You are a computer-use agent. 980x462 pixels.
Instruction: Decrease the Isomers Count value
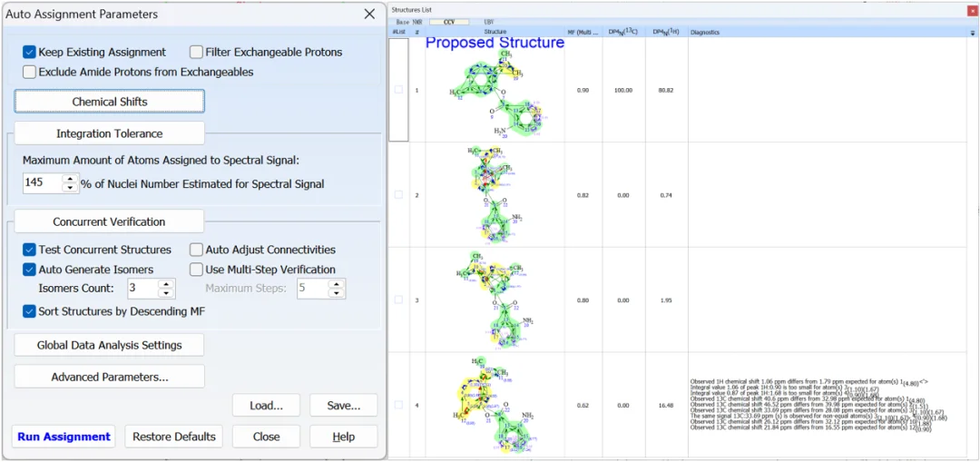pyautogui.click(x=166, y=292)
